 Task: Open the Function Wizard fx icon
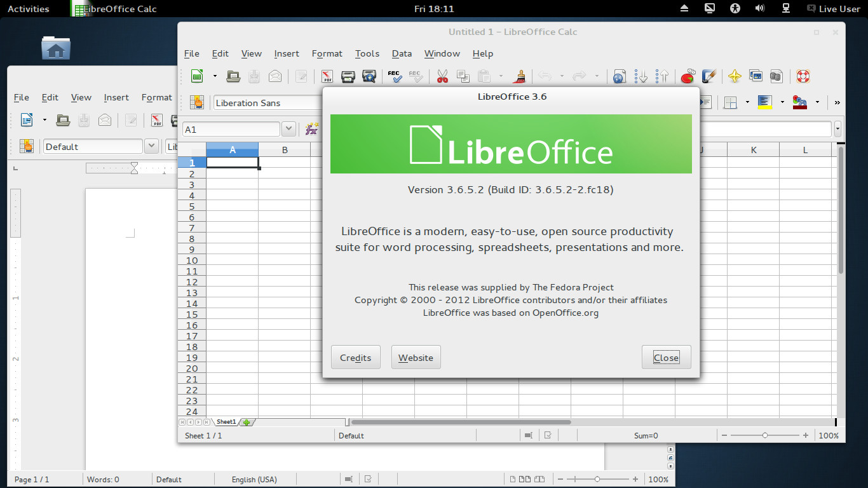pos(311,129)
